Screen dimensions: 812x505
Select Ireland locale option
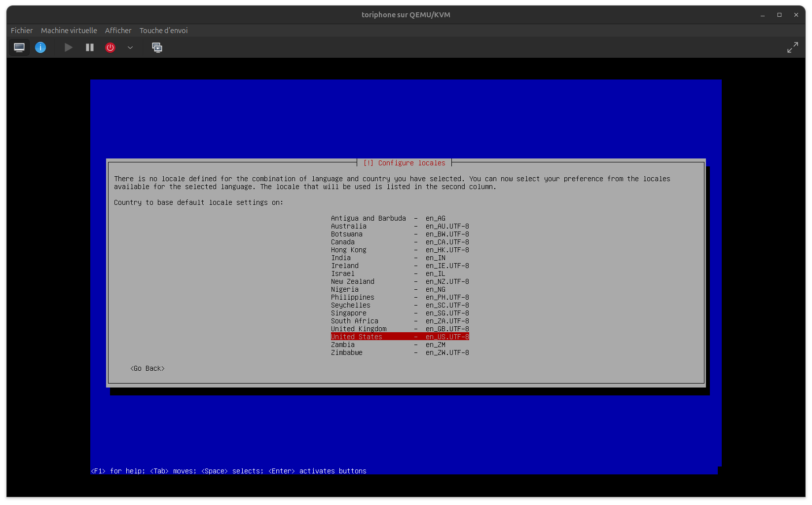[x=345, y=266]
